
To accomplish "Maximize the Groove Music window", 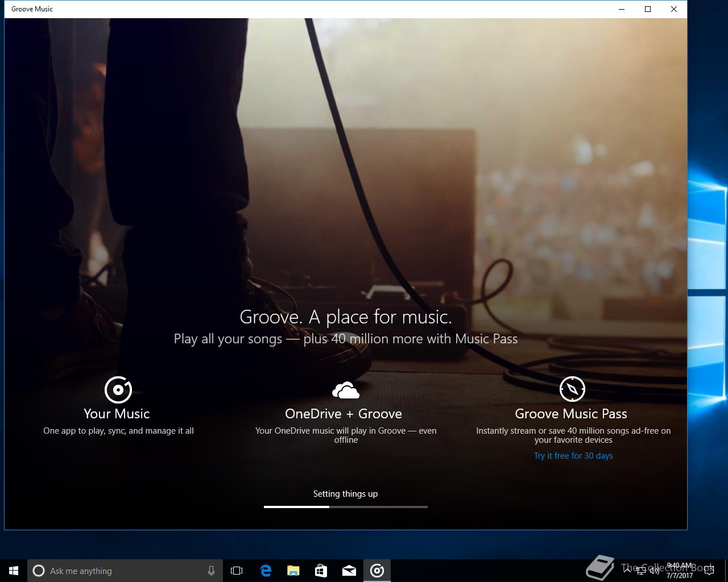I will click(648, 9).
